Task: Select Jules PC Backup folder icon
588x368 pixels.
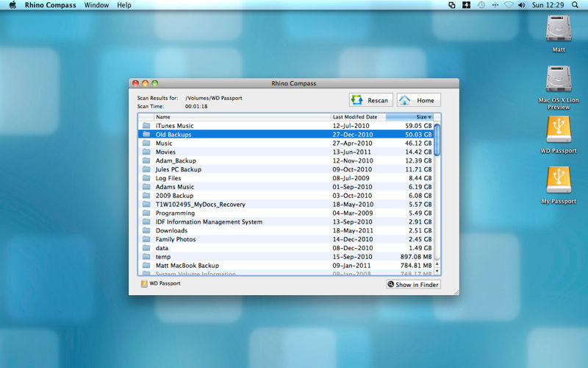Action: [x=146, y=169]
